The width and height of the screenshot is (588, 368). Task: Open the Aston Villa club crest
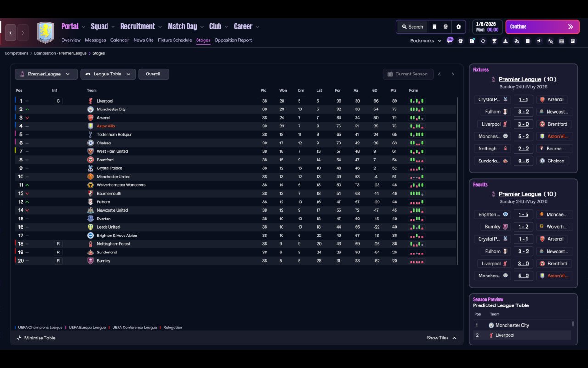tap(45, 33)
